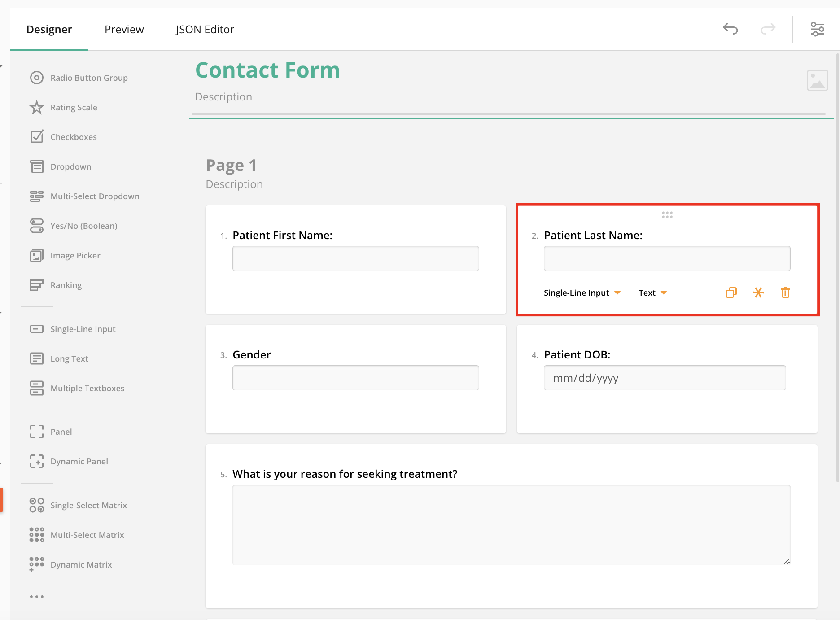
Task: Add an image to the Contact Form header
Action: click(818, 80)
